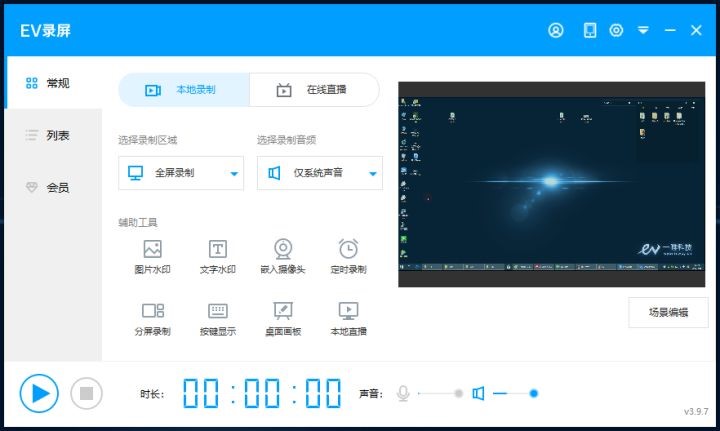Viewport: 720px width, 431px height.
Task: Minimize the EV录屏 window
Action: [670, 31]
